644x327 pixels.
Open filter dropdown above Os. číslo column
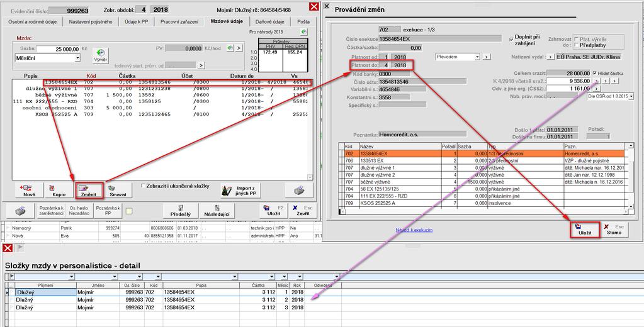(x=139, y=277)
